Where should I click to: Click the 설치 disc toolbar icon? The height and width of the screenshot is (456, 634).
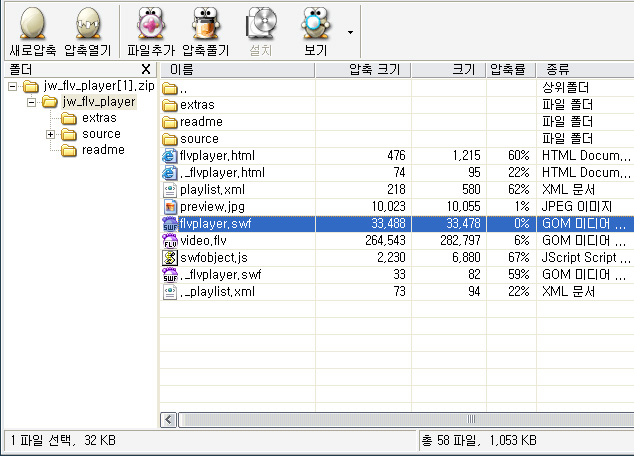point(261,24)
